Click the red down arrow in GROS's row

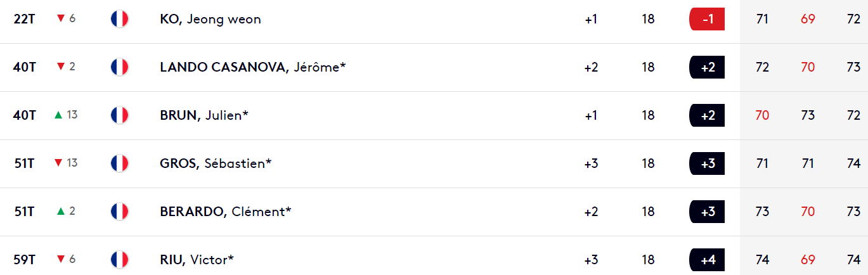coord(58,163)
